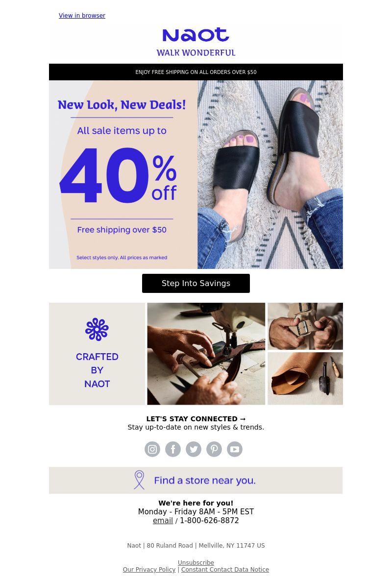The width and height of the screenshot is (392, 578).
Task: Open Our Privacy Policy link
Action: [x=149, y=570]
